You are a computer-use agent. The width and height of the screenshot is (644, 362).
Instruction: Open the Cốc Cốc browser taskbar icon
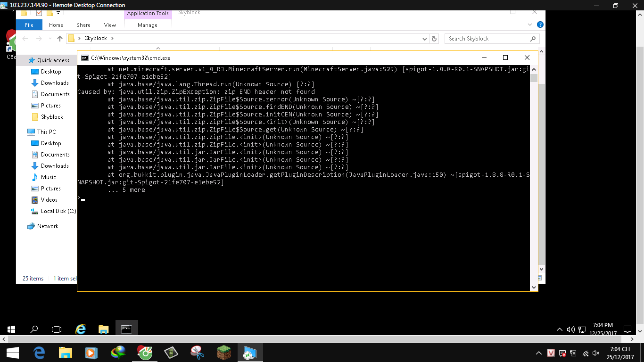click(145, 353)
